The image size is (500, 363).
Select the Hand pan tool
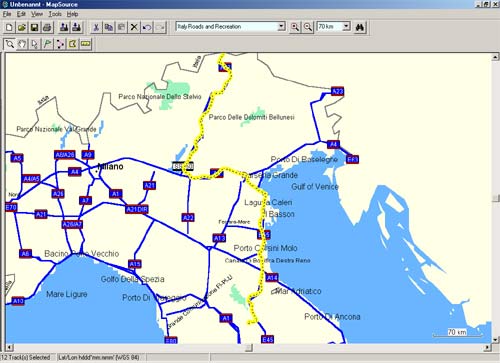22,44
